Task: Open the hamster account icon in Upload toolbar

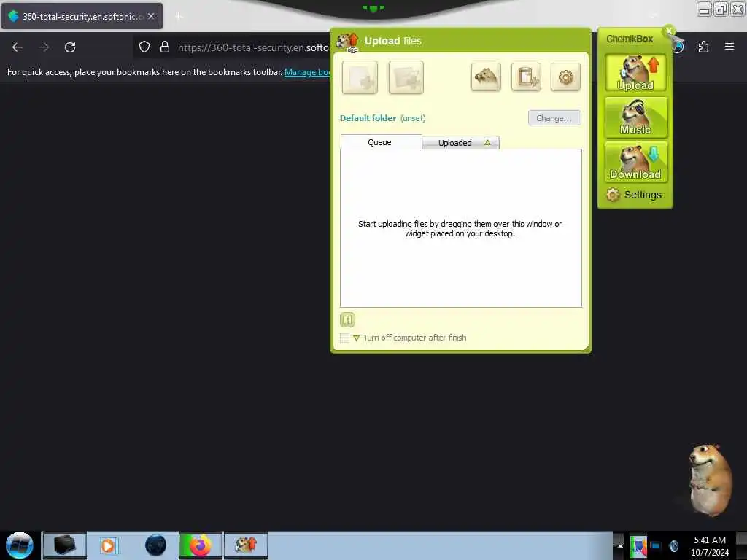Action: coord(485,77)
